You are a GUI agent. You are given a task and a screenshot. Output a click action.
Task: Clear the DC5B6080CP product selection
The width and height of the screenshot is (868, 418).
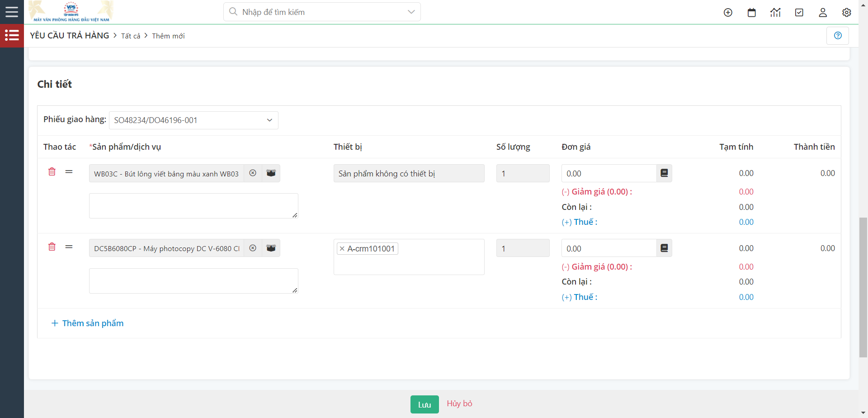[253, 248]
